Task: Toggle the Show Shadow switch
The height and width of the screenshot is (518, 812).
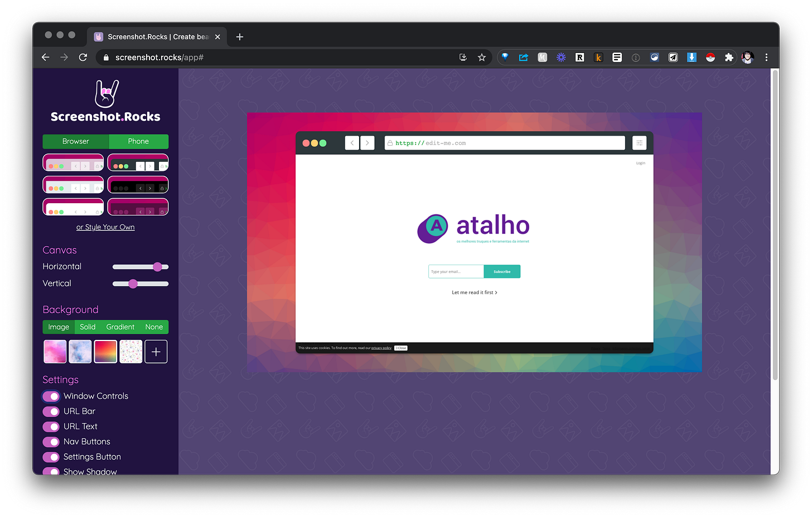Action: (51, 472)
